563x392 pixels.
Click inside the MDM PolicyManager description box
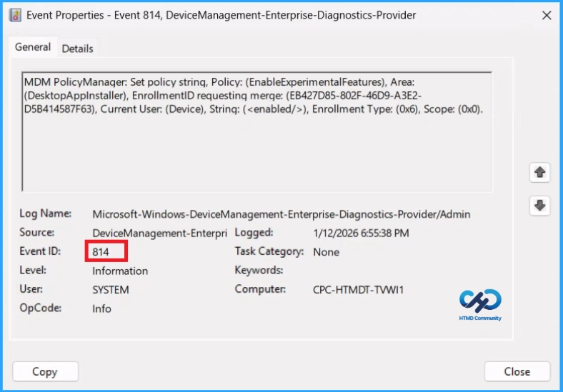pyautogui.click(x=257, y=132)
